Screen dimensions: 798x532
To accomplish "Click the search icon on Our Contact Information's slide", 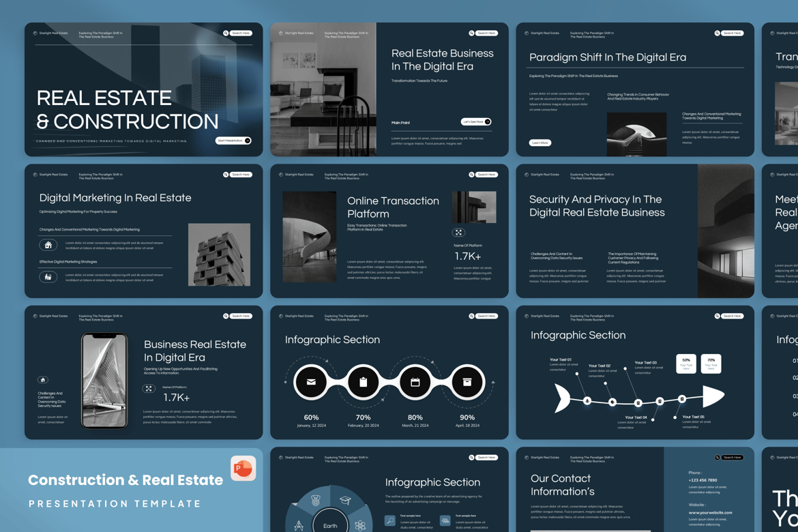I will click(x=717, y=457).
